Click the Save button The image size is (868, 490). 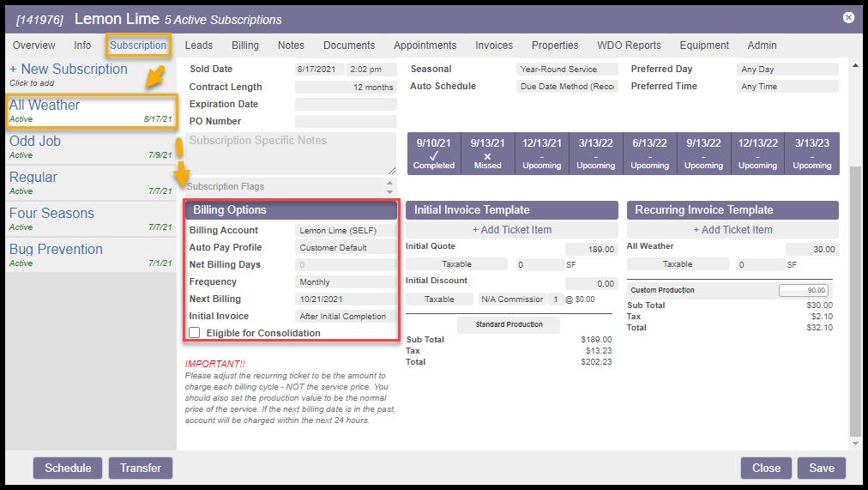[821, 468]
